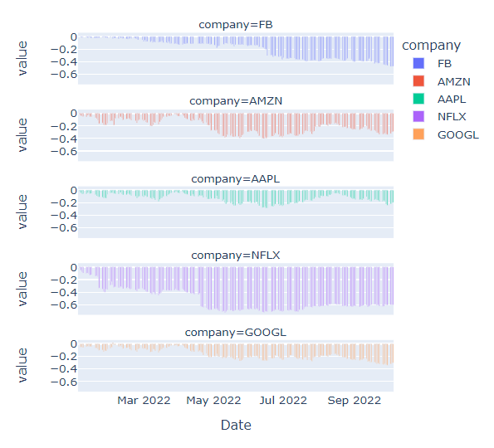The width and height of the screenshot is (494, 448).
Task: Click the −0.4 tick on GOOGL plot
Action: point(64,368)
